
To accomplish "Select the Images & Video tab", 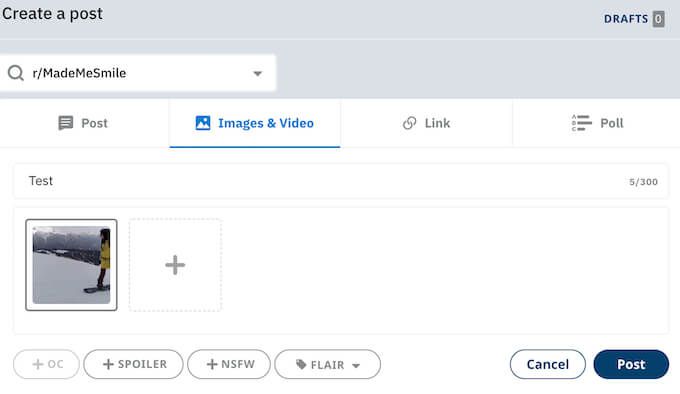I will tap(255, 123).
